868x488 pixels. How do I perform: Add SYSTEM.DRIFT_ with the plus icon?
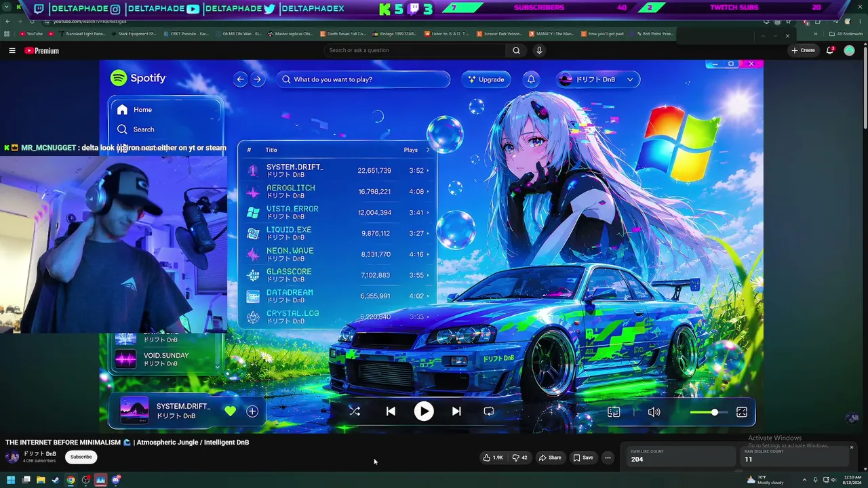pos(252,411)
